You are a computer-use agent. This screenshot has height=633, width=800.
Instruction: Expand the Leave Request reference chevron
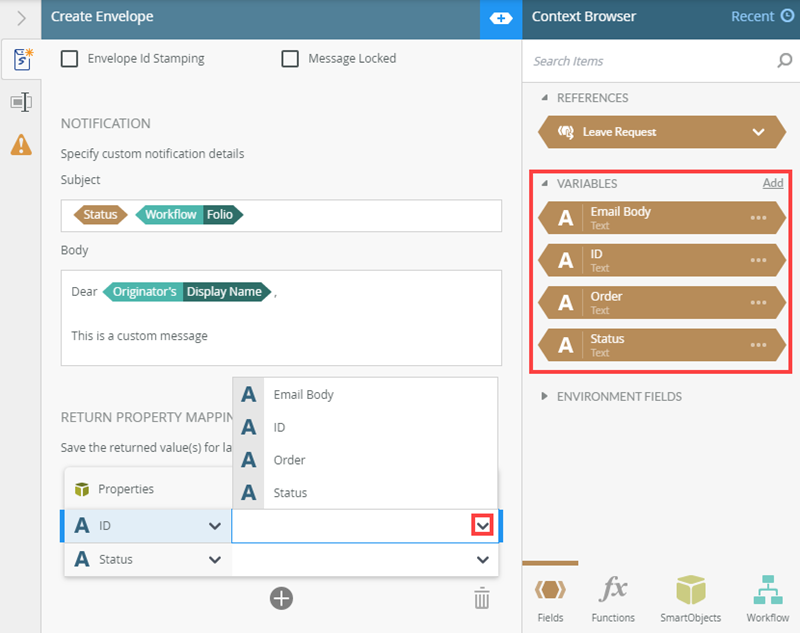(x=759, y=132)
